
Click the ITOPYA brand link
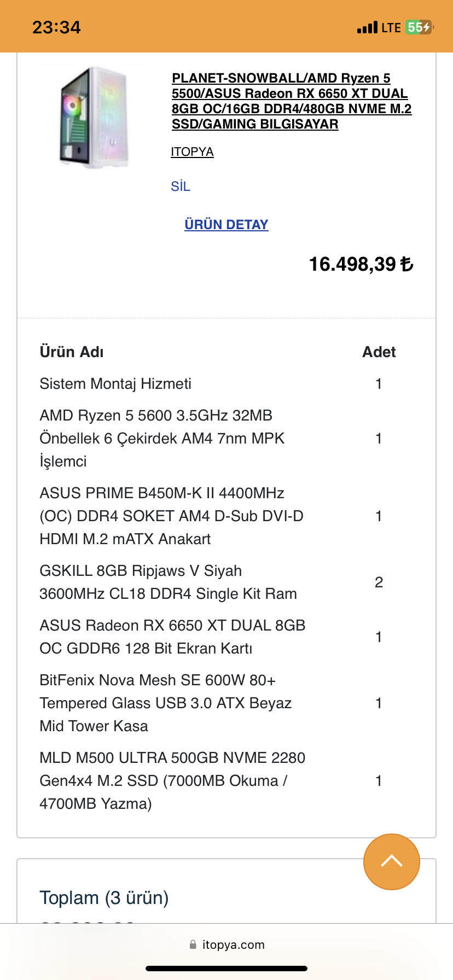pos(192,151)
